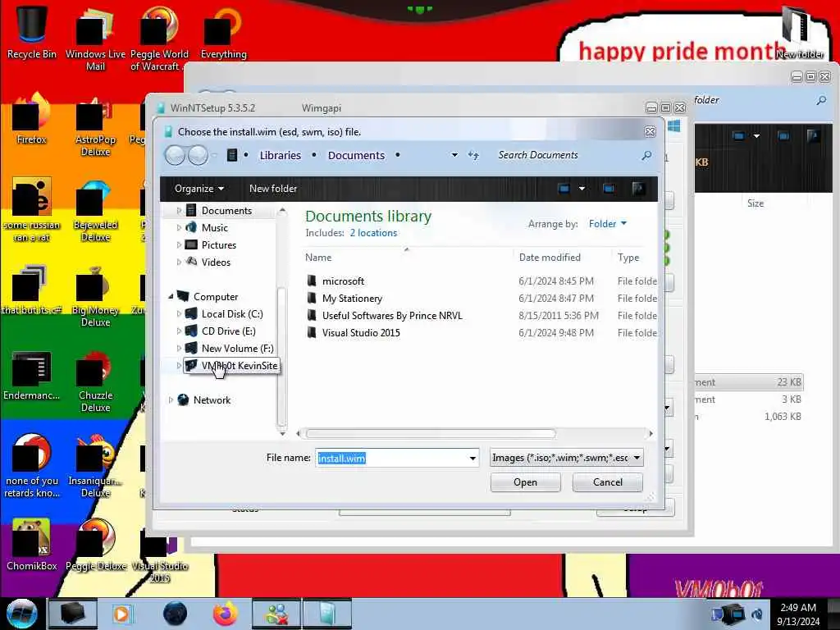
Task: Expand Music library in navigation tree
Action: tap(179, 228)
